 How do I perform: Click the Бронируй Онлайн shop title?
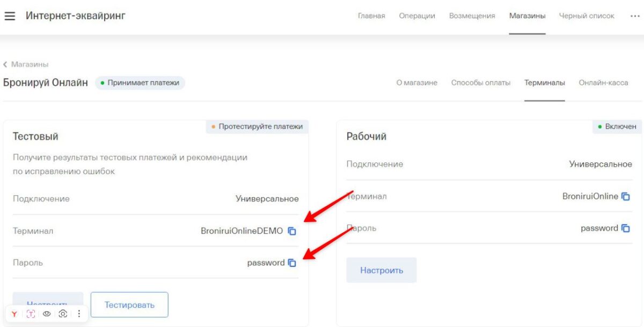[46, 83]
